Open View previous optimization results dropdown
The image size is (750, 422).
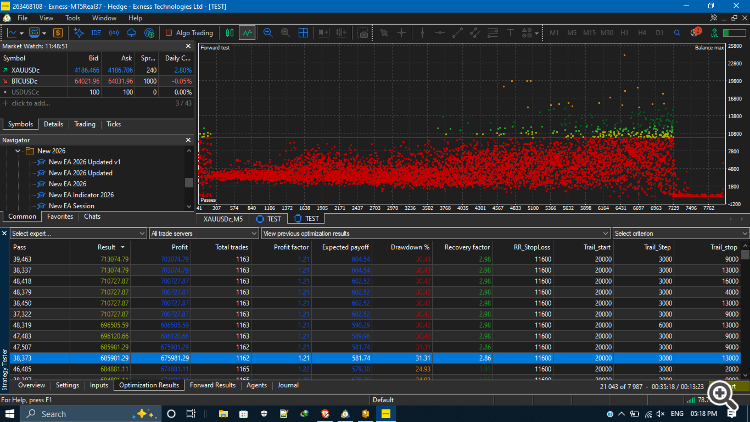click(x=435, y=233)
